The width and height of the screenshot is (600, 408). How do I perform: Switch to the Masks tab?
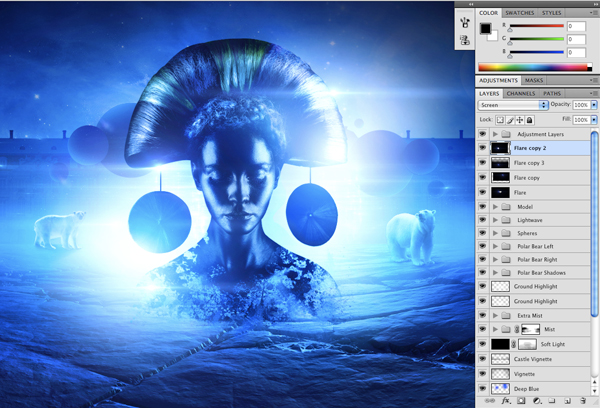(533, 80)
